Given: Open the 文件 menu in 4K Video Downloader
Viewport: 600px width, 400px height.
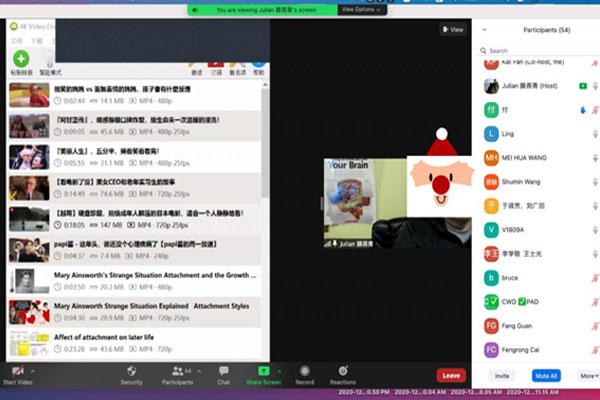Looking at the screenshot, I should tap(16, 41).
